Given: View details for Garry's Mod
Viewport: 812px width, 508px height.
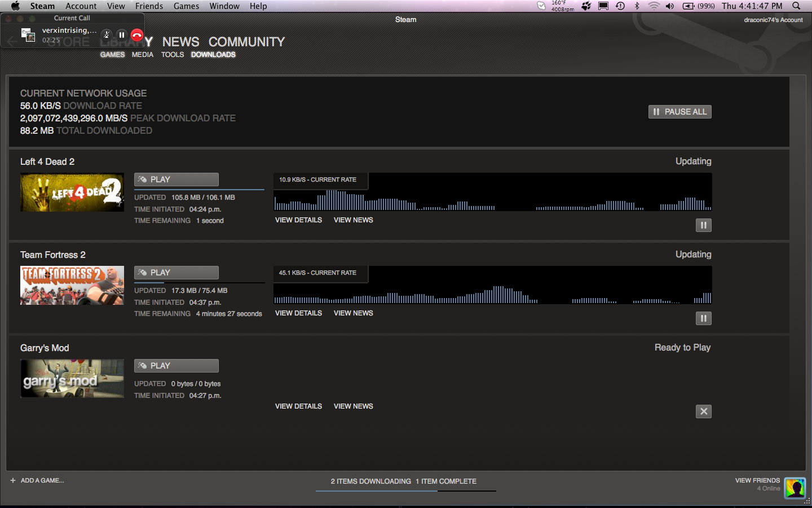Looking at the screenshot, I should click(x=298, y=406).
